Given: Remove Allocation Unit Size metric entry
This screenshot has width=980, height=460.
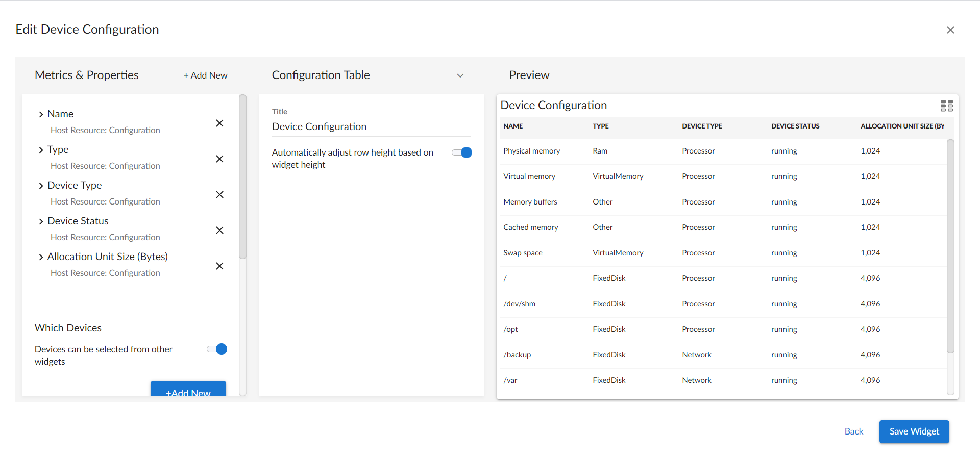Looking at the screenshot, I should pos(219,266).
